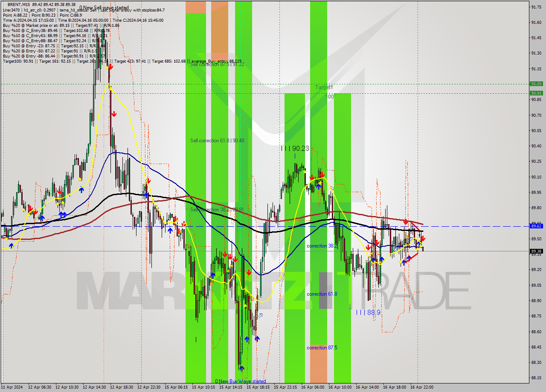
Task: Click the '16 Apr 06:00' time label
Action: [x=313, y=387]
